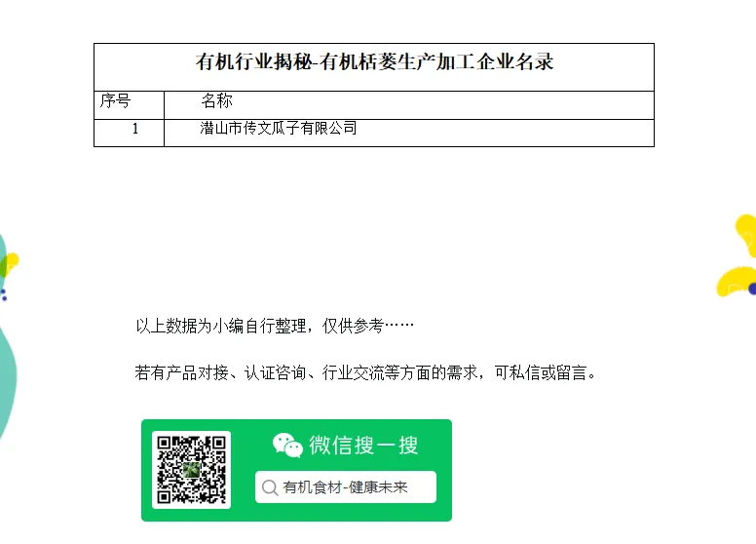Select the 名称 column header cell

point(409,105)
